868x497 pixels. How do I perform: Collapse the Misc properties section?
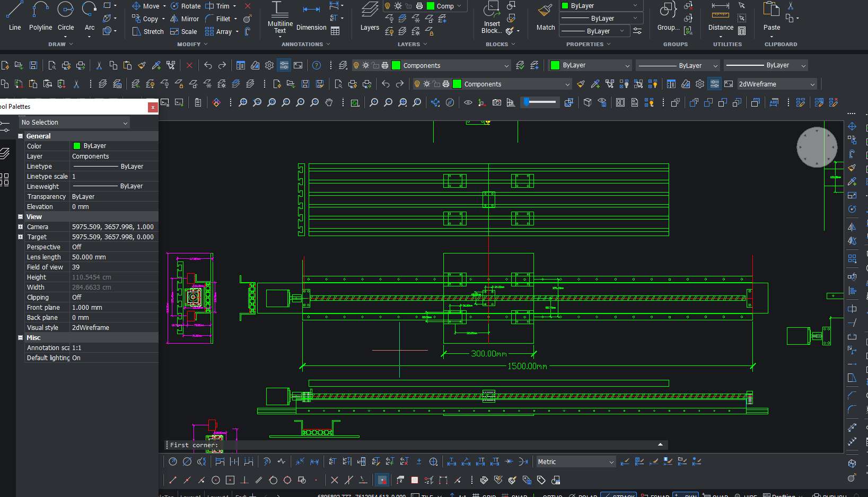pyautogui.click(x=21, y=338)
